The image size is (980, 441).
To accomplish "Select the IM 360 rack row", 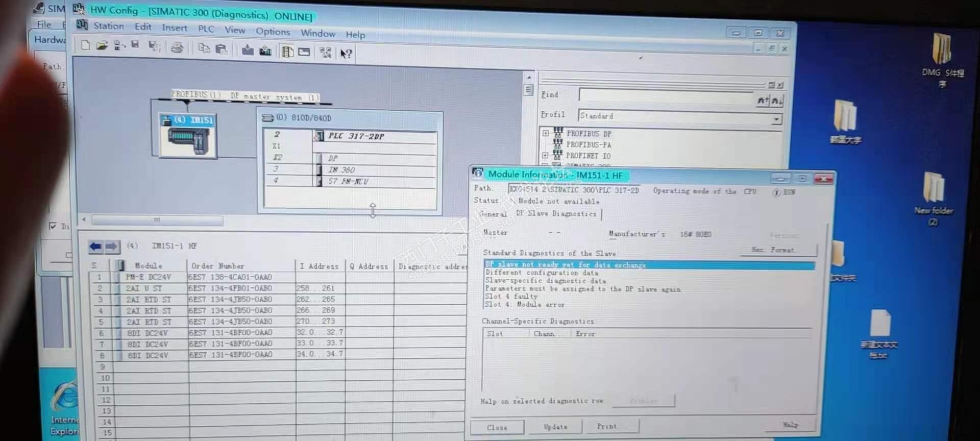I will (x=350, y=169).
